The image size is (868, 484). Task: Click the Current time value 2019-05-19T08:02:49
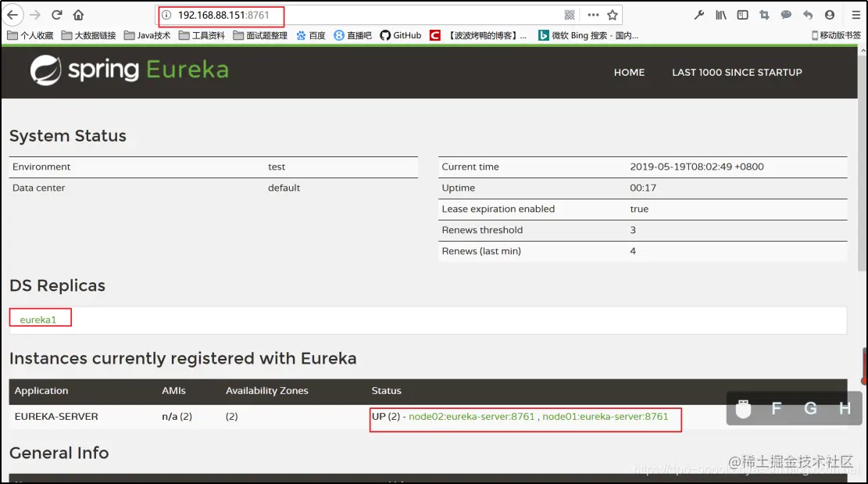pyautogui.click(x=697, y=167)
